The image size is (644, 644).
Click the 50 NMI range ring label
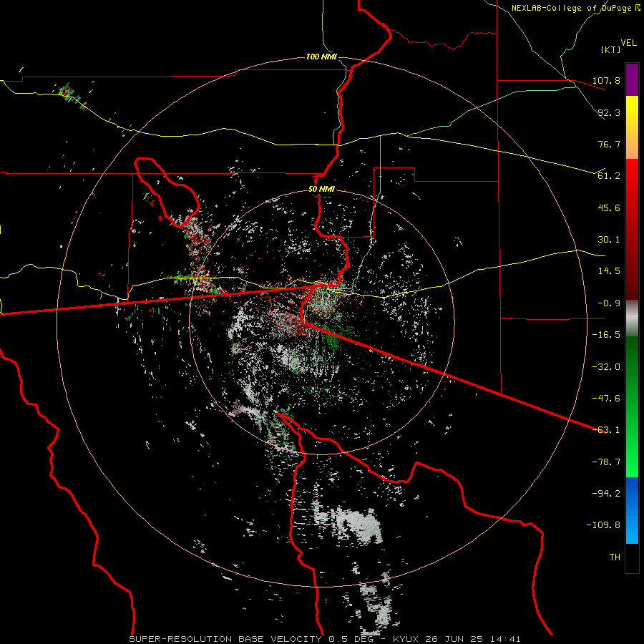coord(321,190)
